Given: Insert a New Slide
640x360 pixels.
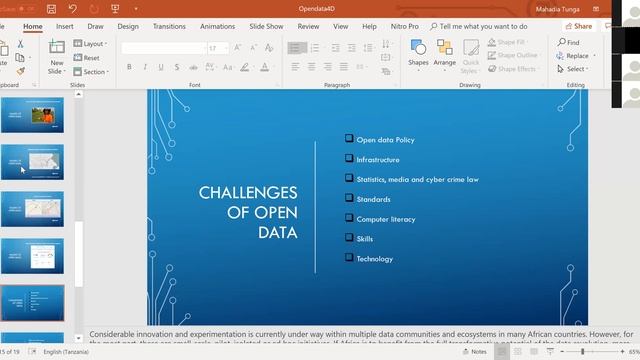Looking at the screenshot, I should click(57, 57).
